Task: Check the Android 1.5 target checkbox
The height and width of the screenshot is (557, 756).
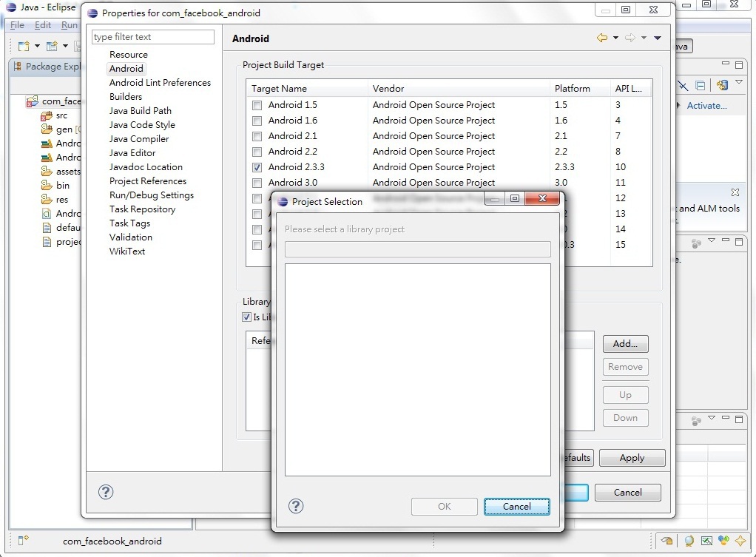Action: (257, 105)
